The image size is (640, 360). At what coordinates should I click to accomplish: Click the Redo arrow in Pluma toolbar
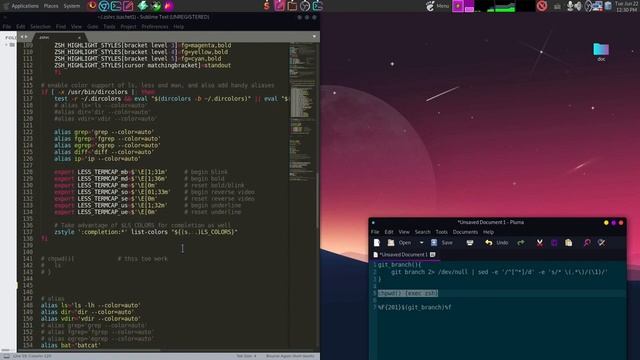pos(521,243)
